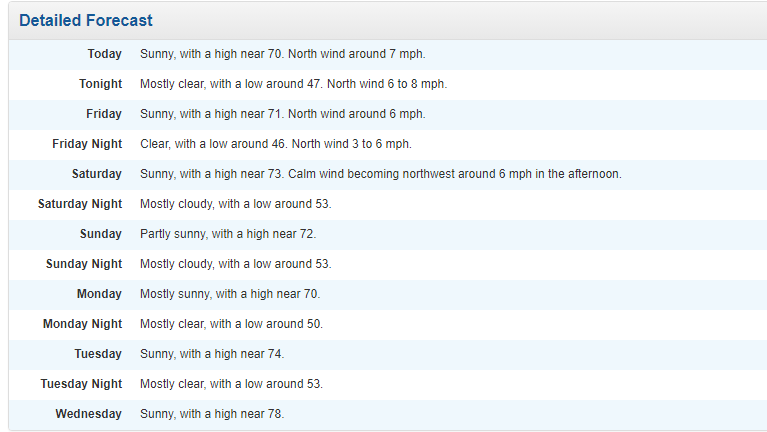Click Saturday's calm wind forecast text
767x432 pixels.
point(380,174)
